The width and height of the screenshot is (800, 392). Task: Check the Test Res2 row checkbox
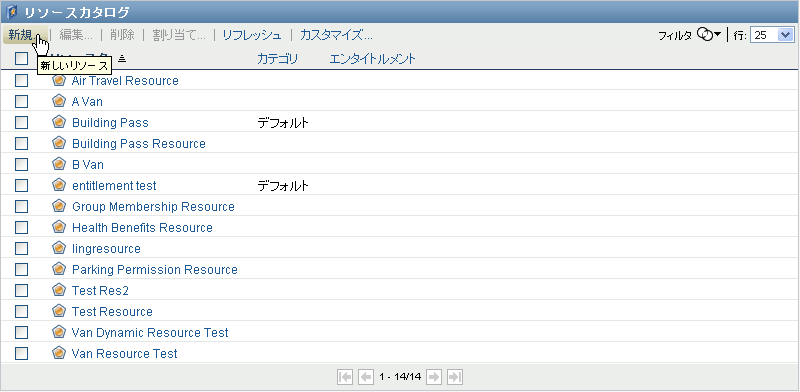(x=21, y=290)
